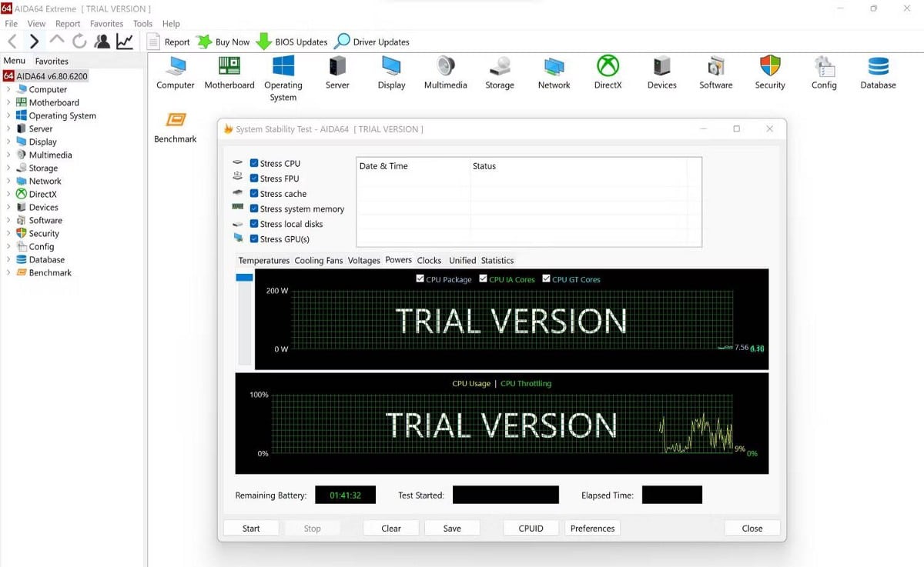
Task: Open Preferences from the stability test window
Action: point(592,528)
